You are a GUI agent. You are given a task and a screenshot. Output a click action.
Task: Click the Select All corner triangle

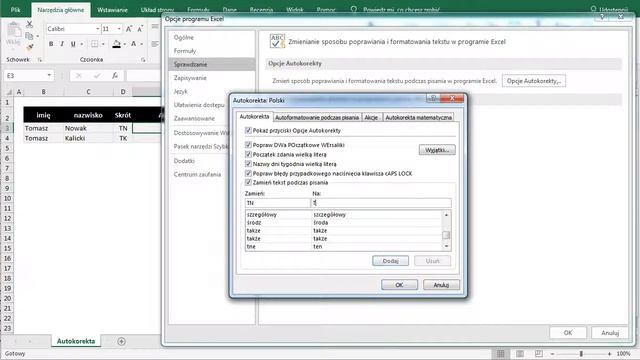pyautogui.click(x=8, y=92)
